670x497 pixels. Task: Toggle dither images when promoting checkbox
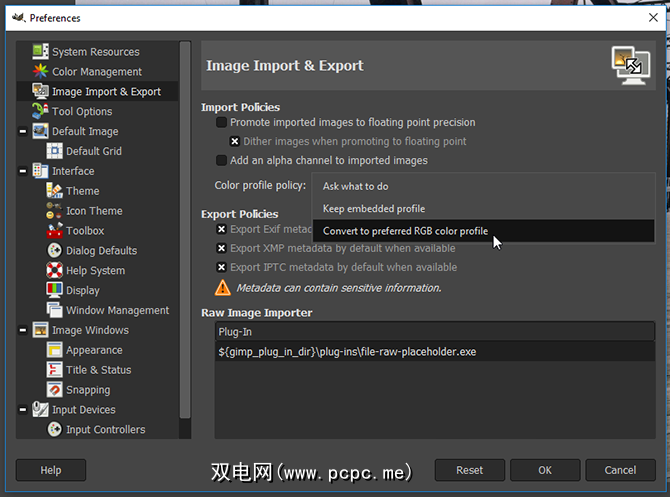click(235, 141)
